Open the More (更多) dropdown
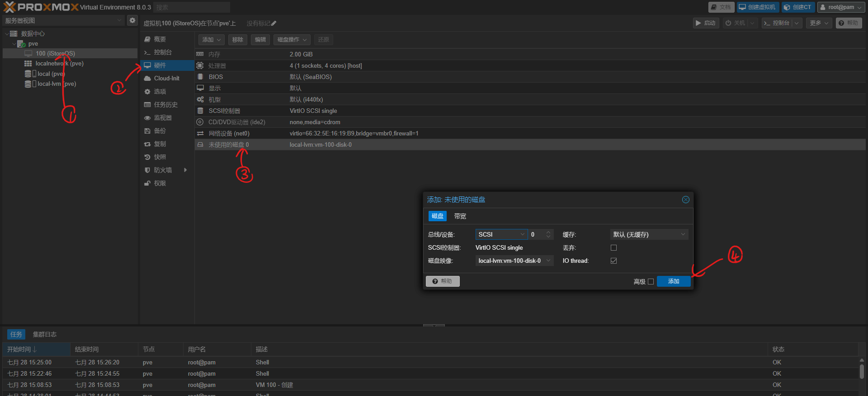The height and width of the screenshot is (396, 868). click(819, 23)
